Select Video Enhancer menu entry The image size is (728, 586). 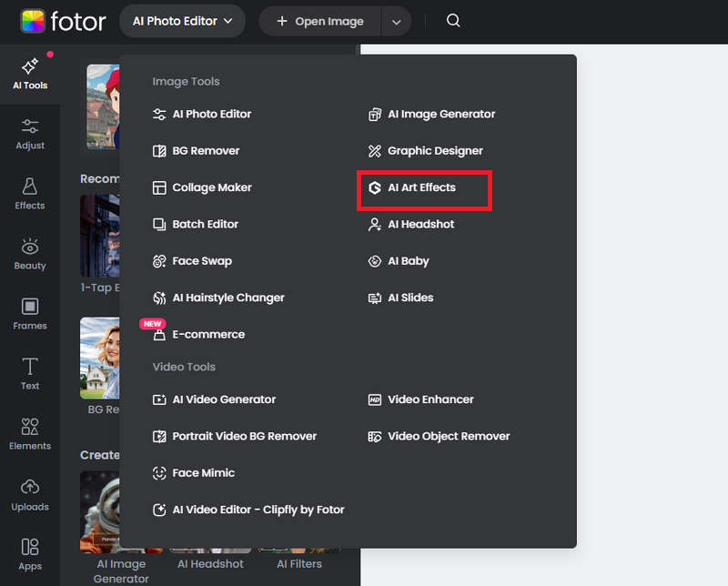(x=421, y=399)
